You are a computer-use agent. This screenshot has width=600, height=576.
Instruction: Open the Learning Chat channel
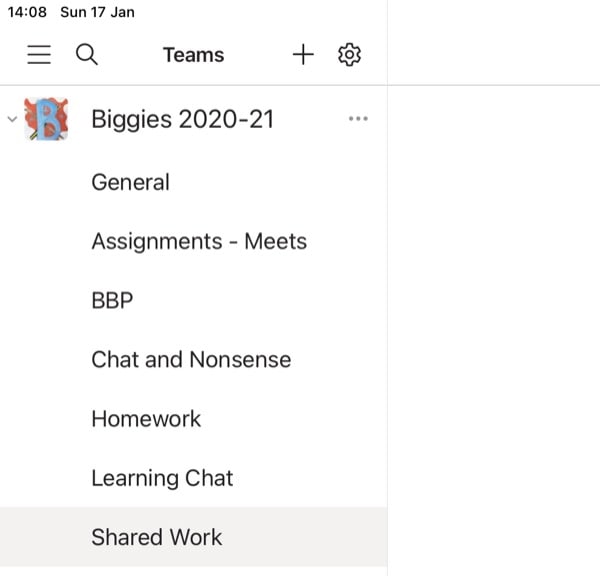coord(194,478)
